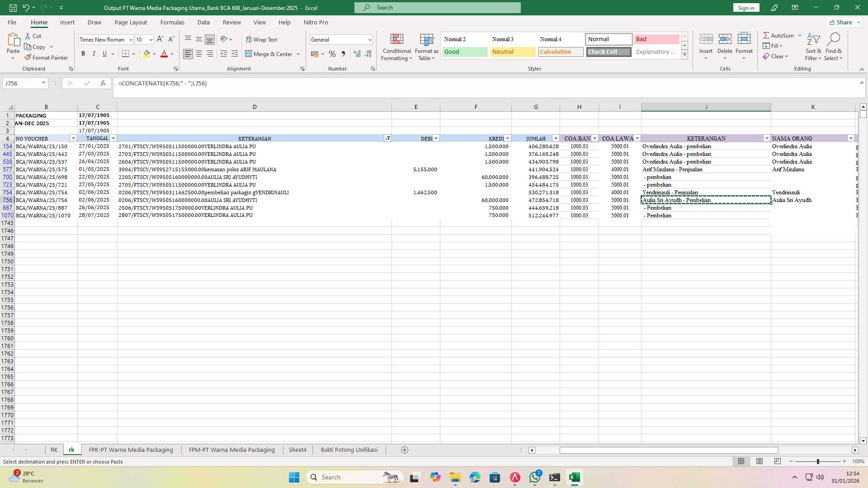
Task: Select the Check Cell style
Action: pyautogui.click(x=608, y=52)
